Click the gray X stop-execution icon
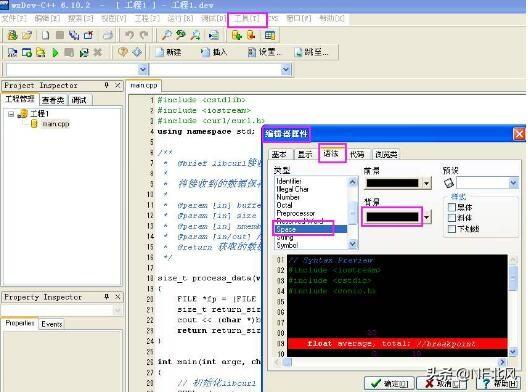The width and height of the screenshot is (528, 392). point(98,52)
